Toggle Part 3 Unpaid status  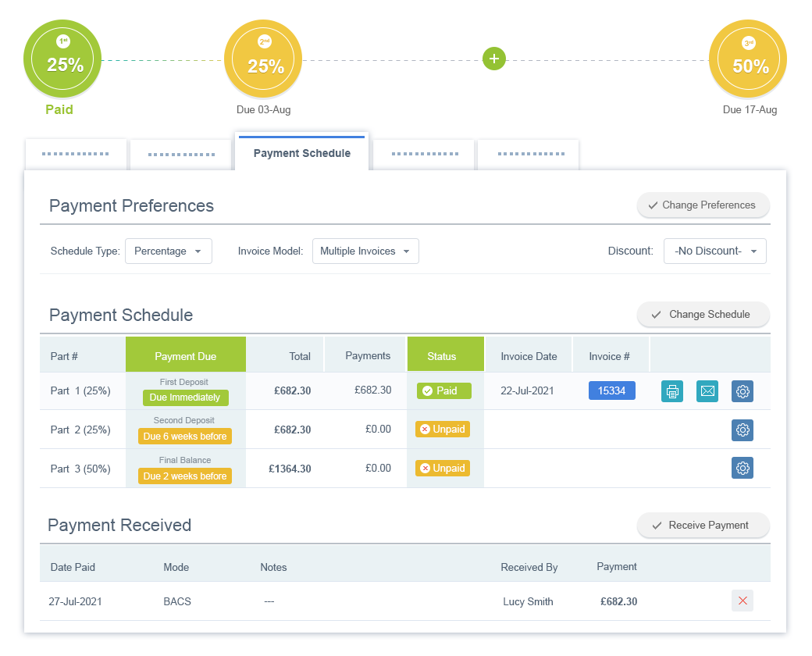(x=443, y=468)
